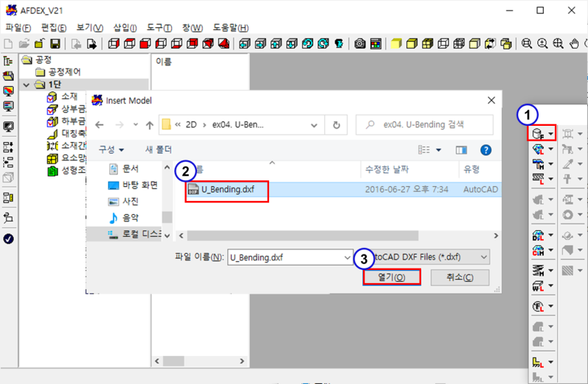Open the 삽입 menu

pyautogui.click(x=125, y=27)
